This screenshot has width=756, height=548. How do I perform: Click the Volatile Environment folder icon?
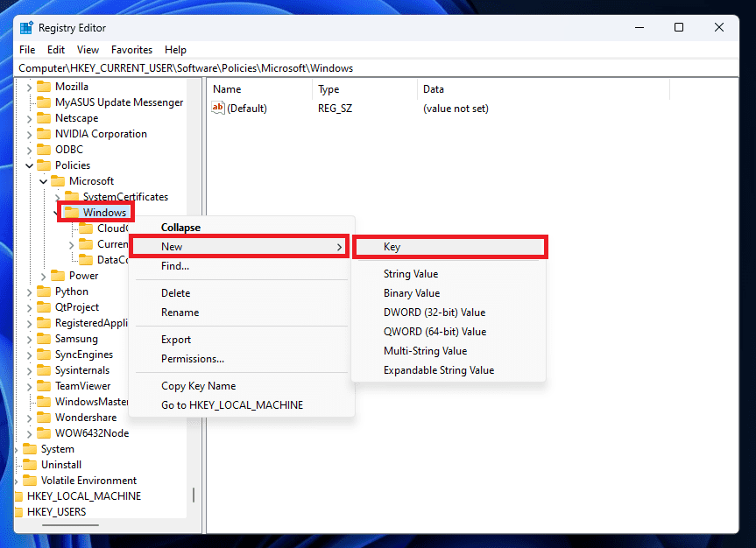(x=31, y=481)
